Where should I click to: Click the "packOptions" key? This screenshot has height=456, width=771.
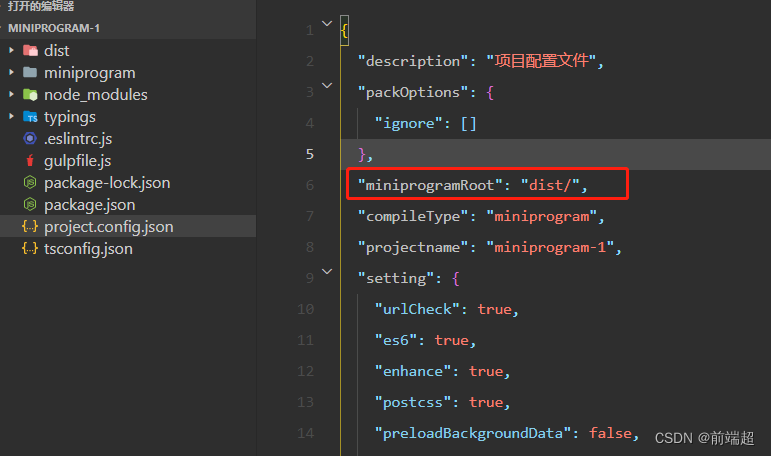click(x=413, y=92)
